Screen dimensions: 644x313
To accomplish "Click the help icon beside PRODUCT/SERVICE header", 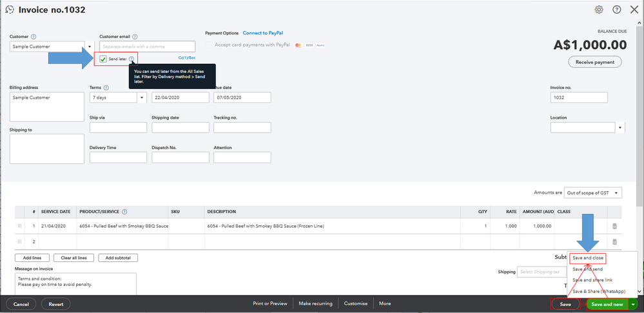I will click(124, 212).
